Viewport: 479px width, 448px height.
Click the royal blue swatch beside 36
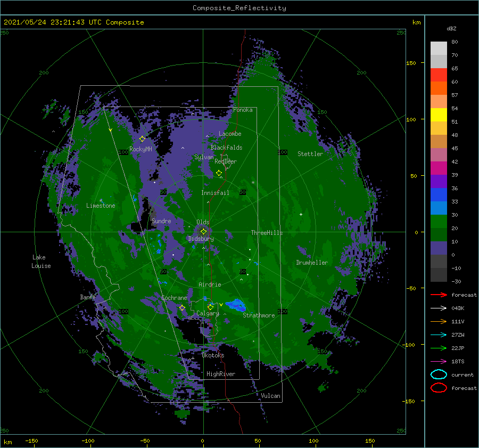coord(439,195)
